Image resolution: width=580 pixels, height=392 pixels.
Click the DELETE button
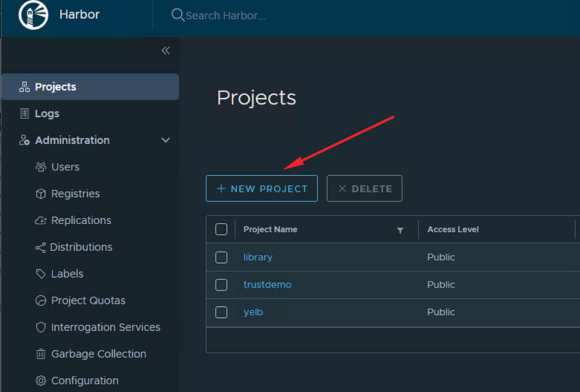click(365, 188)
